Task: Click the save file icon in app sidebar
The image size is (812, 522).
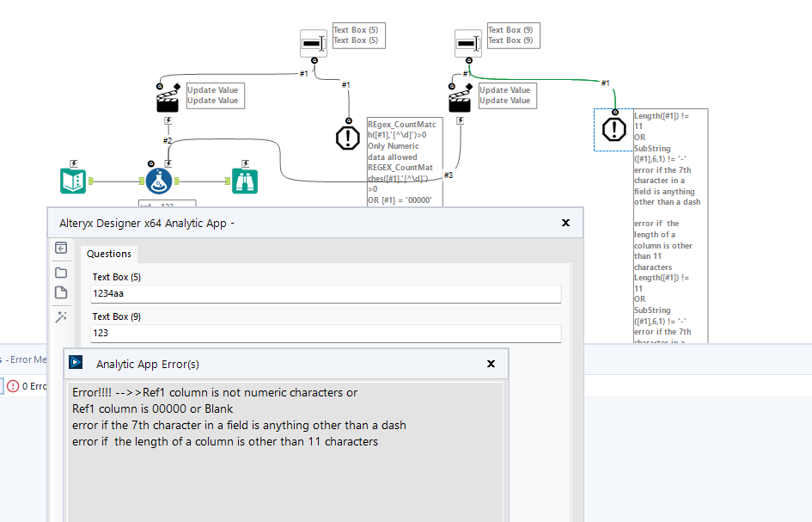Action: pyautogui.click(x=61, y=292)
